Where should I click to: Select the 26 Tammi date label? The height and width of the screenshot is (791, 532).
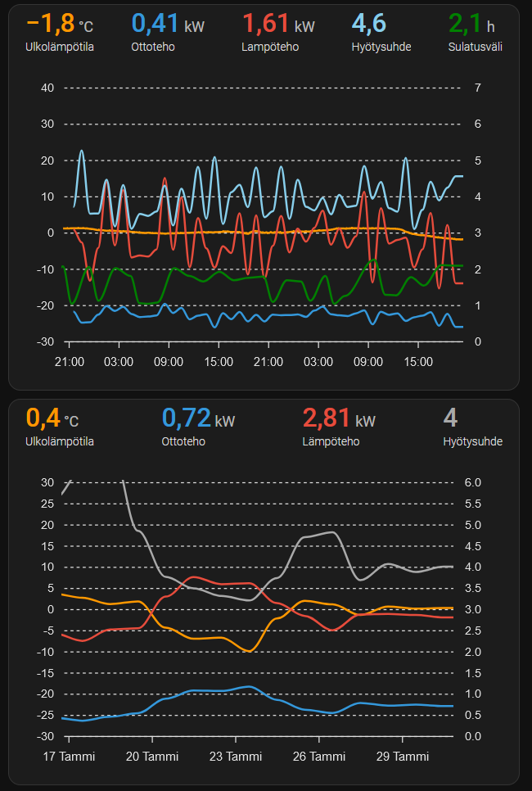(x=318, y=756)
